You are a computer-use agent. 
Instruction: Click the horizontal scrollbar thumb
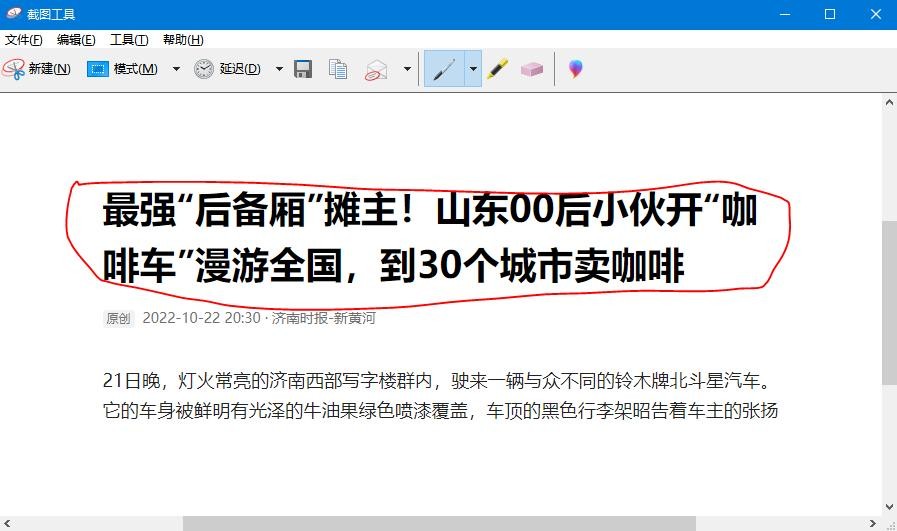point(439,523)
